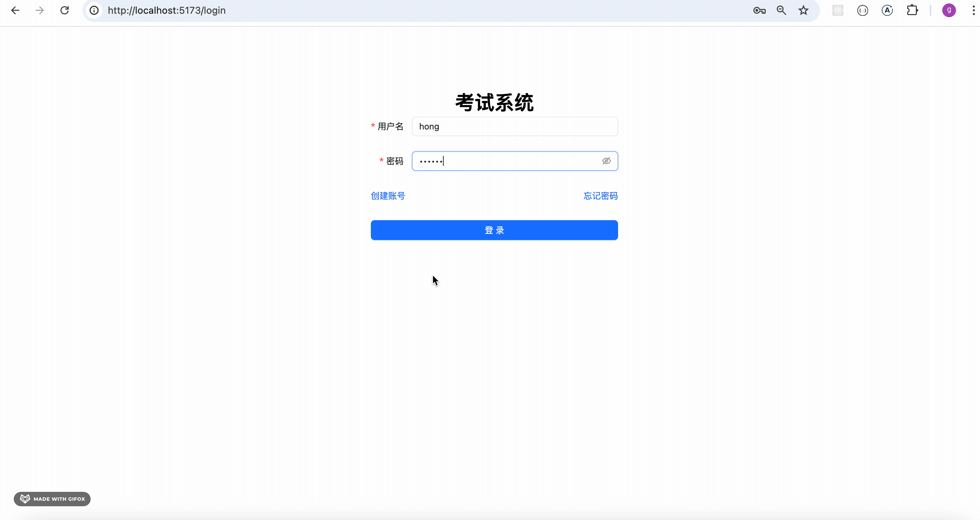This screenshot has height=520, width=980.
Task: Toggle password visibility eye icon
Action: click(606, 161)
